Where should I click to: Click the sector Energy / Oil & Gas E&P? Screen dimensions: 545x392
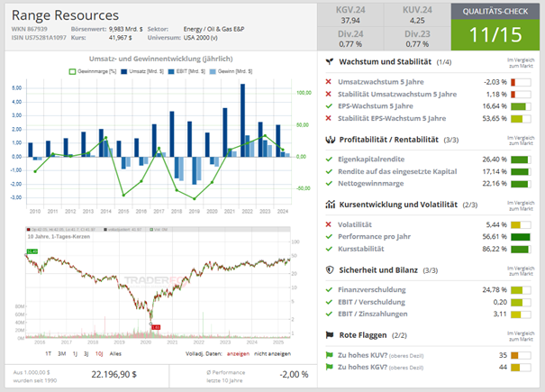213,29
